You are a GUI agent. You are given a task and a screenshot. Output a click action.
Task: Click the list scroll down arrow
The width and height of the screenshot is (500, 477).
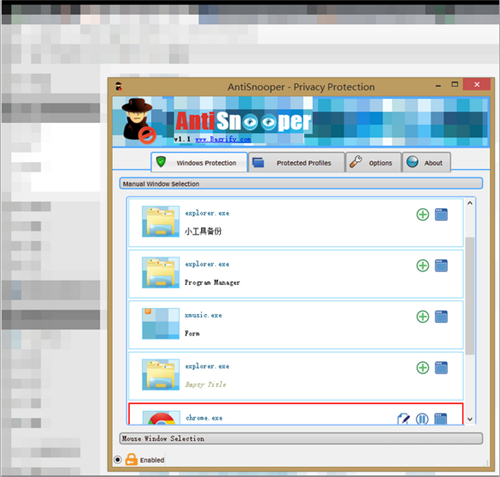tap(470, 419)
